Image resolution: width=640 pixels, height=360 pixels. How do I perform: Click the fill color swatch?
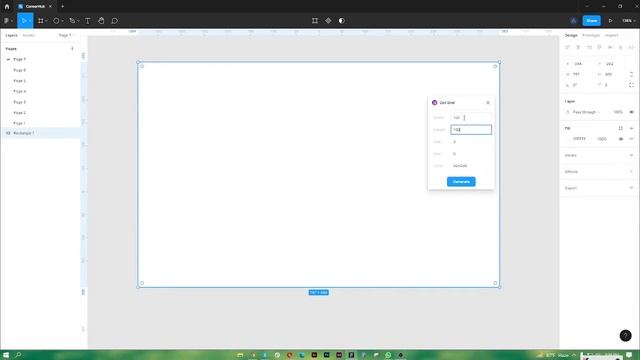click(568, 139)
